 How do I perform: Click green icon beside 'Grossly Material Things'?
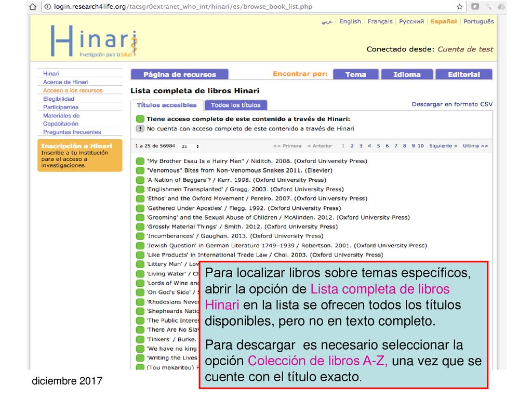coord(140,227)
